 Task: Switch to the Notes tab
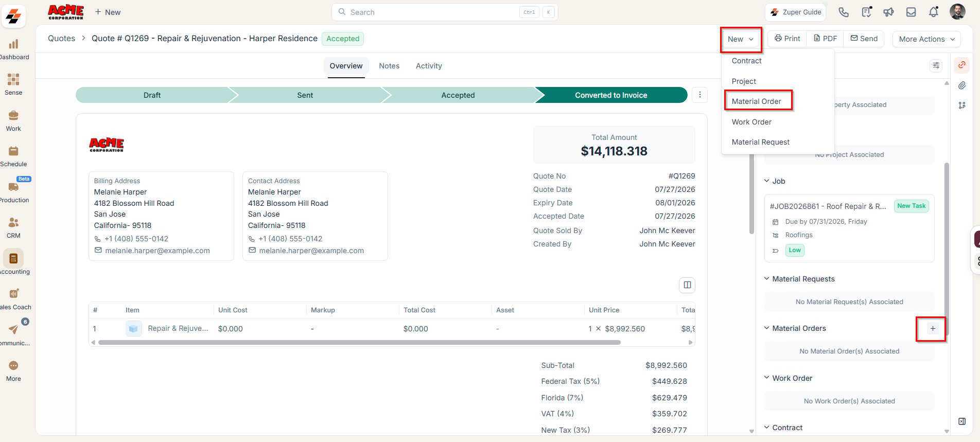click(389, 66)
